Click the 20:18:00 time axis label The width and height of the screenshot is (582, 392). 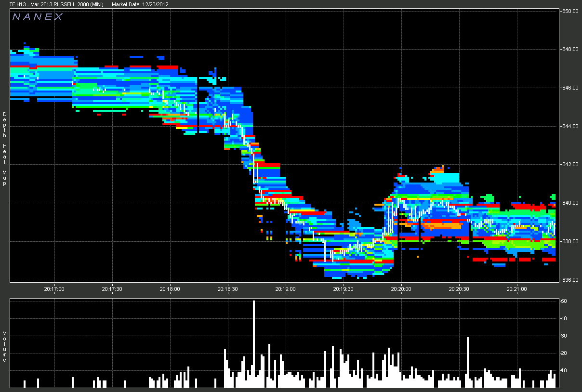[x=170, y=289]
